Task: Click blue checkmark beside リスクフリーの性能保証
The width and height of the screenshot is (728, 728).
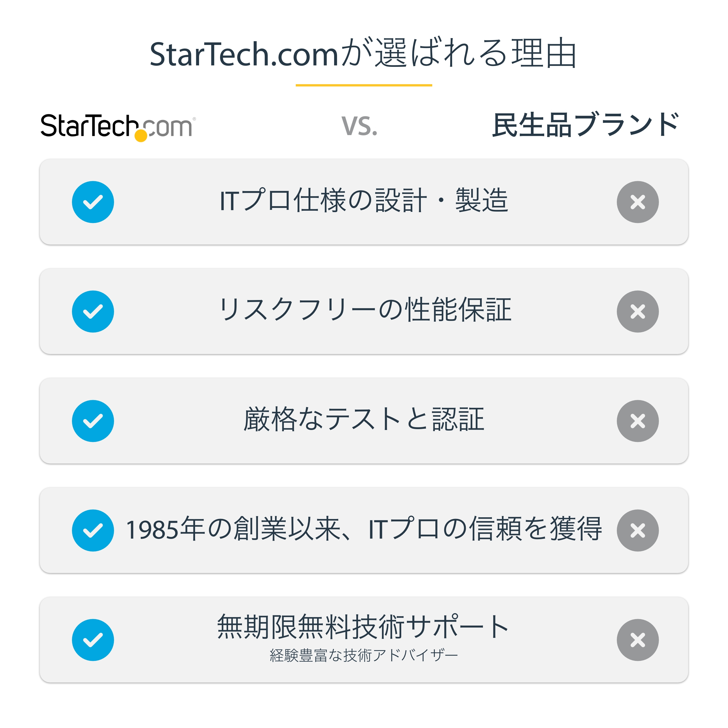Action: 93,311
